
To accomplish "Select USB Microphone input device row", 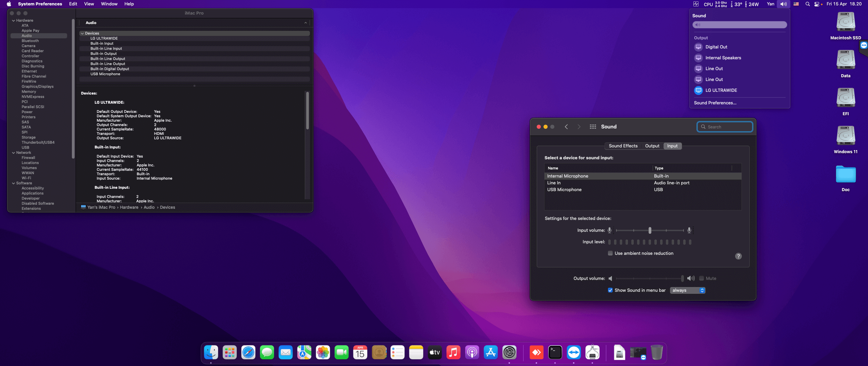I will [x=643, y=190].
